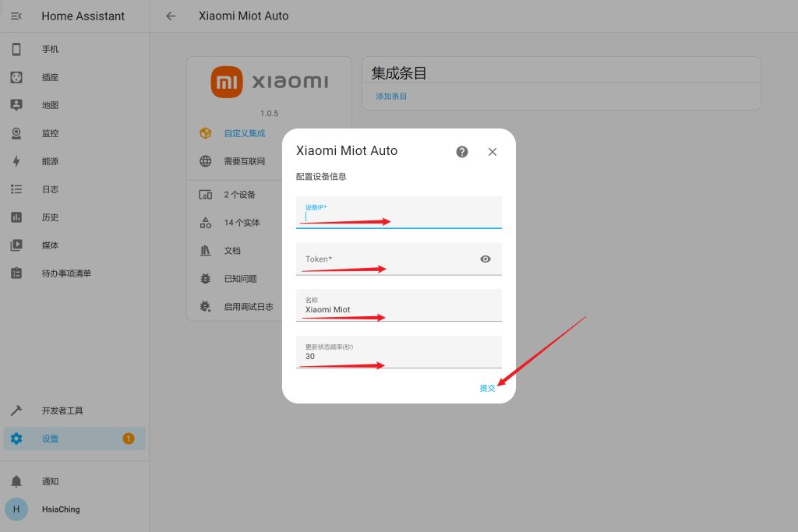Viewport: 798px width, 532px height.
Task: Open 媒体 media panel
Action: click(50, 245)
